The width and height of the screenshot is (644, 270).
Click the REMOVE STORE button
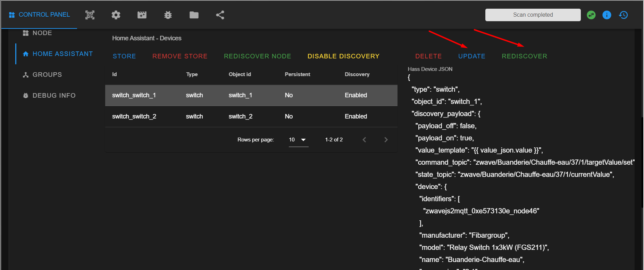(180, 56)
